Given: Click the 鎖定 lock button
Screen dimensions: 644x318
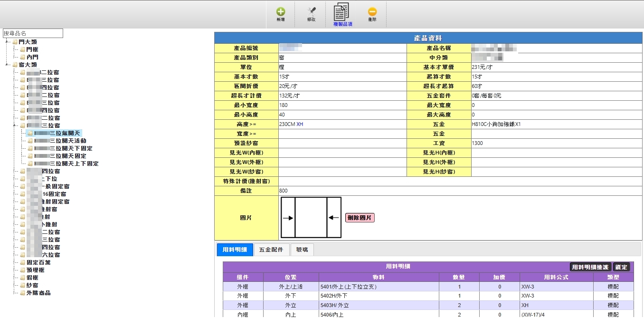Looking at the screenshot, I should click(621, 267).
